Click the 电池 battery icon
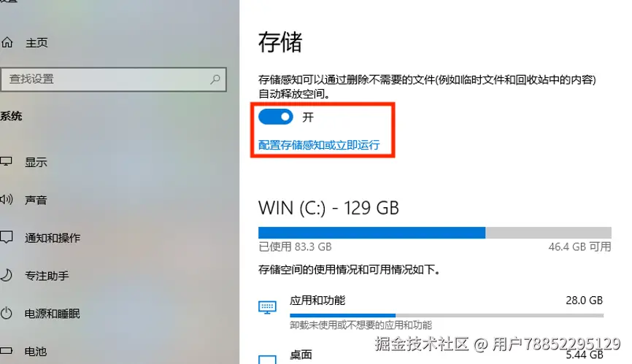This screenshot has height=364, width=632. click(6, 351)
